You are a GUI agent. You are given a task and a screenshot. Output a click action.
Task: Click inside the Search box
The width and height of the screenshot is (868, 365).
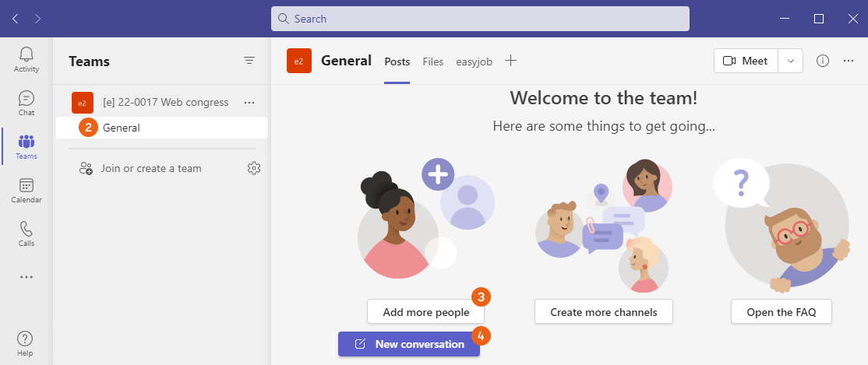click(480, 19)
